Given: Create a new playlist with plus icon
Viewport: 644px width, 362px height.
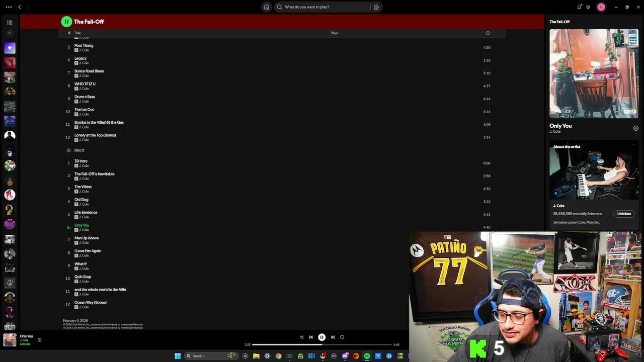Looking at the screenshot, I should click(10, 33).
